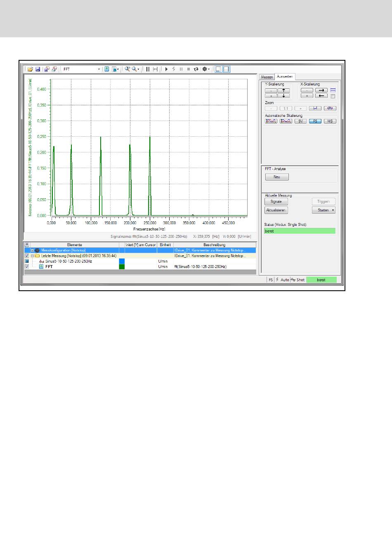392x555 pixels.
Task: Click the save diskette icon
Action: pyautogui.click(x=38, y=69)
